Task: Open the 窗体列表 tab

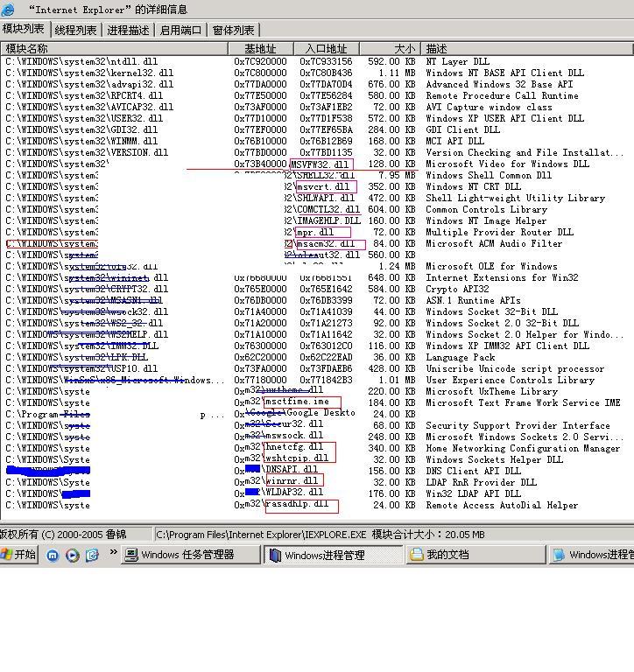Action: point(233,30)
